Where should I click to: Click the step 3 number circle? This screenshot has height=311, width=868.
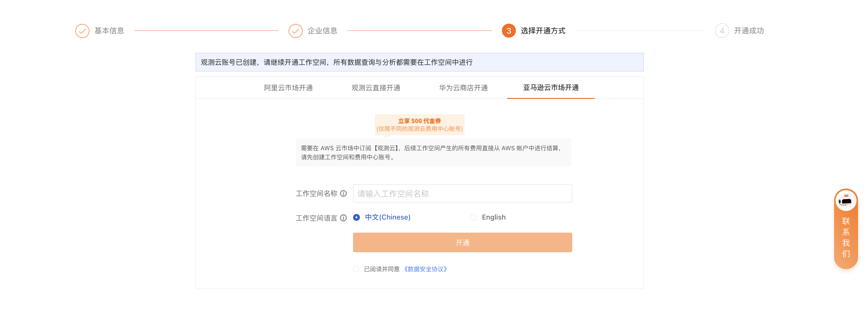508,31
